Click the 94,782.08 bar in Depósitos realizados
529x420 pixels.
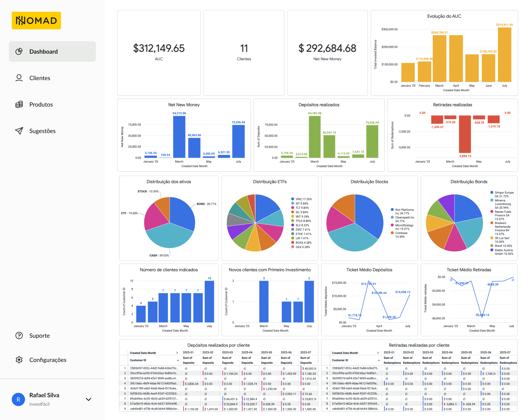(315, 137)
